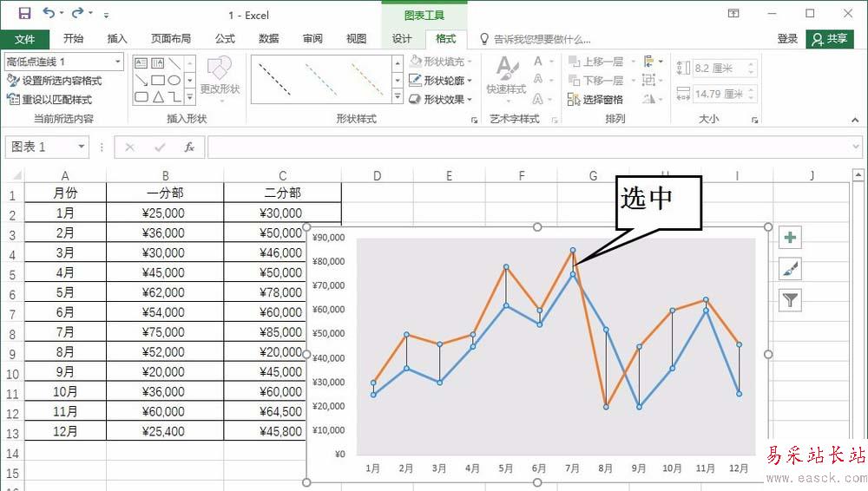Click the Name Box showing 图表 1
This screenshot has height=491, width=868.
coord(41,147)
